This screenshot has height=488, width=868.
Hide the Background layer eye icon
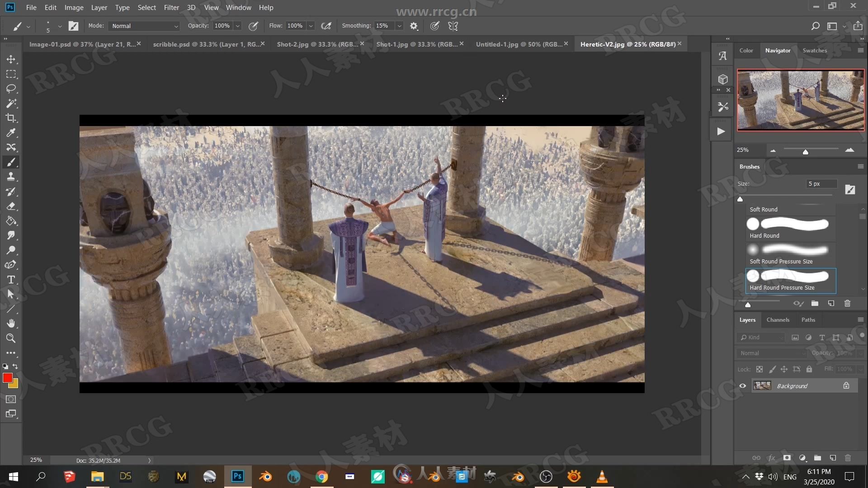pyautogui.click(x=742, y=386)
